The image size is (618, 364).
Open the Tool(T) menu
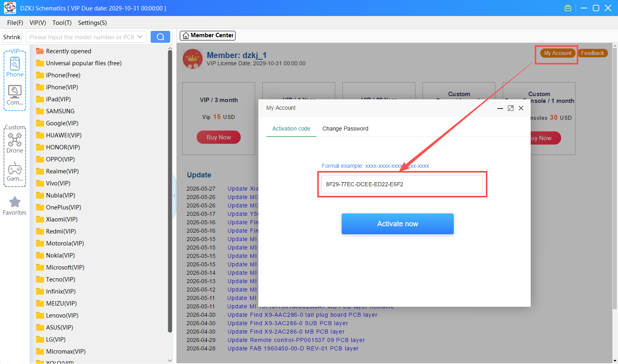click(x=62, y=23)
